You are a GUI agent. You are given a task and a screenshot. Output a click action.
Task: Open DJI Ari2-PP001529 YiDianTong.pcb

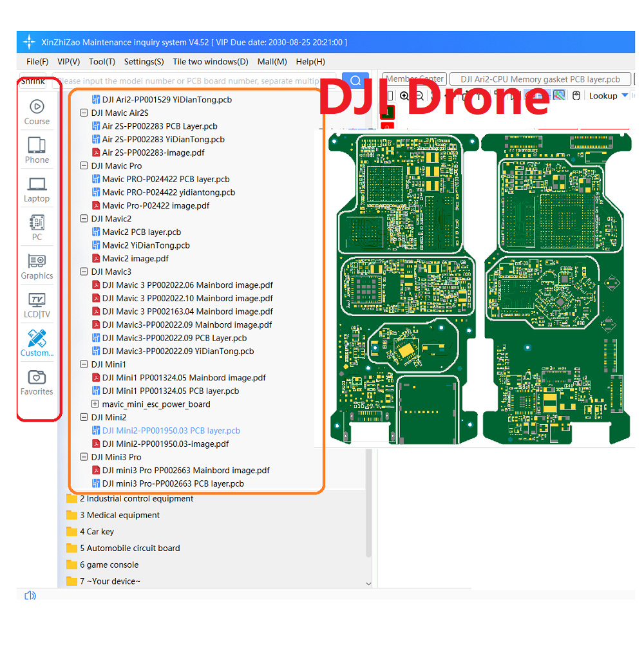coord(167,100)
